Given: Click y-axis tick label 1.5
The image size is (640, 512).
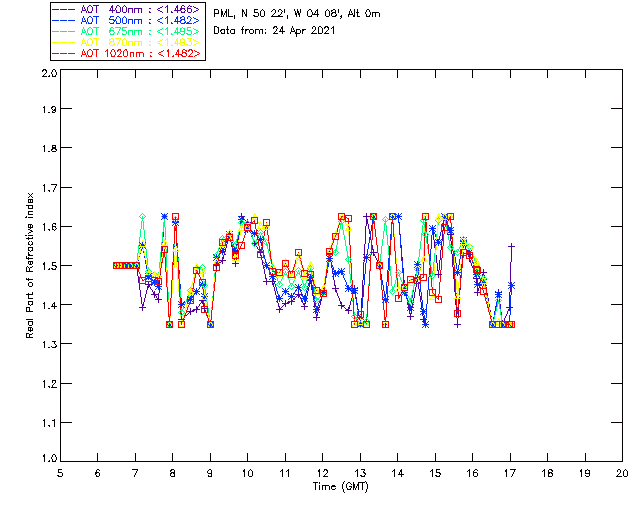Looking at the screenshot, I should point(49,266).
